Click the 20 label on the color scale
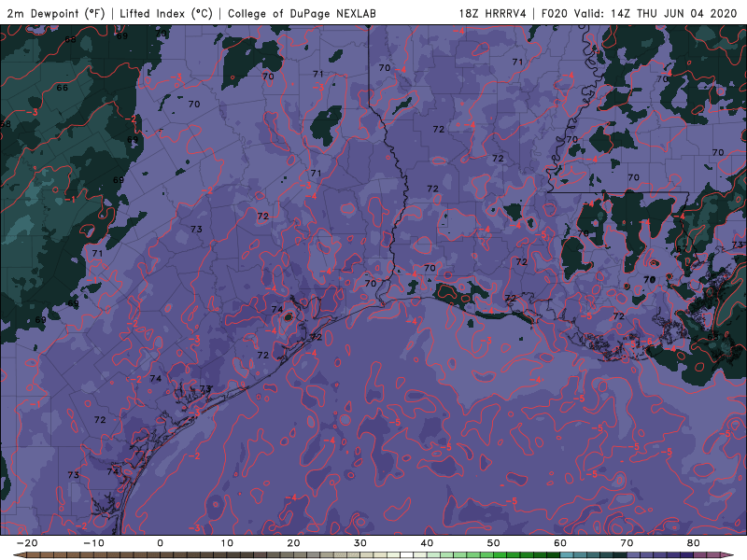The image size is (747, 560). click(293, 543)
